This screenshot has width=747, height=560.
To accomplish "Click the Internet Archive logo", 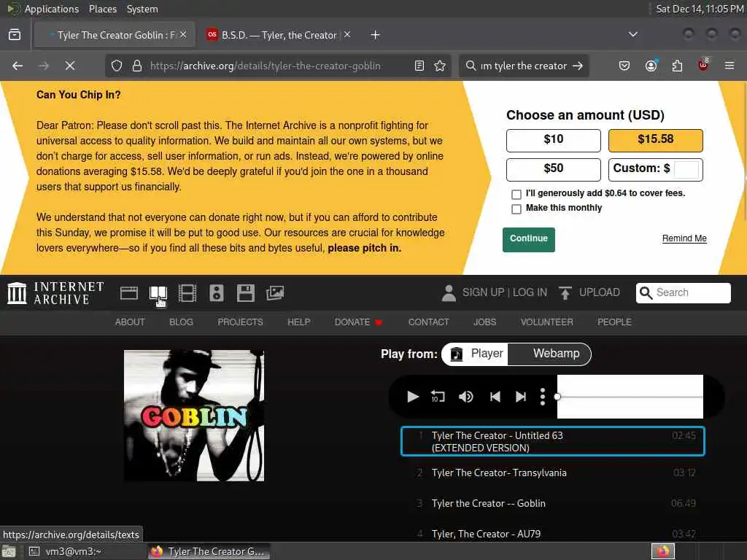I will pos(55,293).
